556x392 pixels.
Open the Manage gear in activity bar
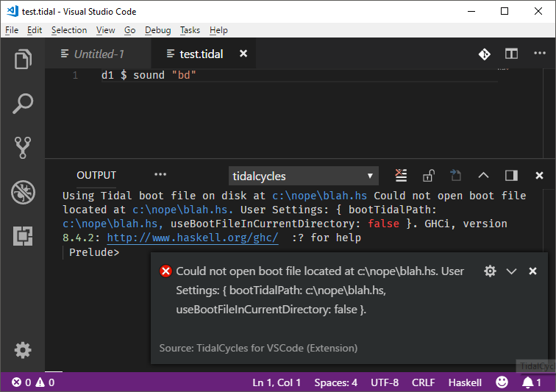(x=23, y=350)
